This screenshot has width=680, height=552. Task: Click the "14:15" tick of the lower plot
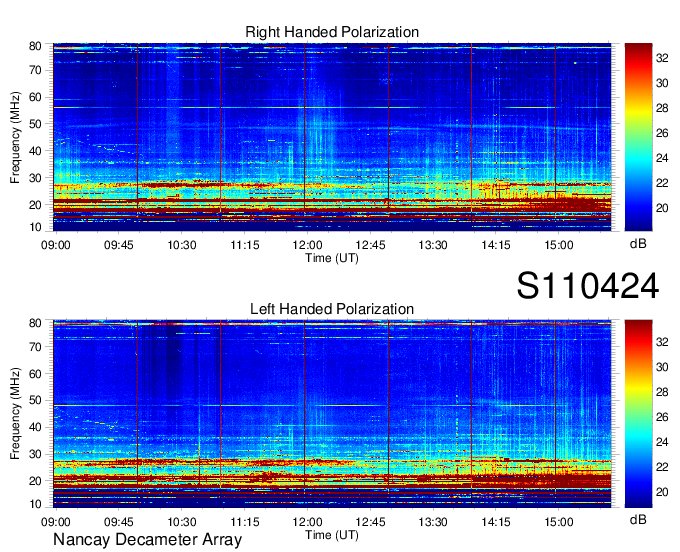click(496, 522)
